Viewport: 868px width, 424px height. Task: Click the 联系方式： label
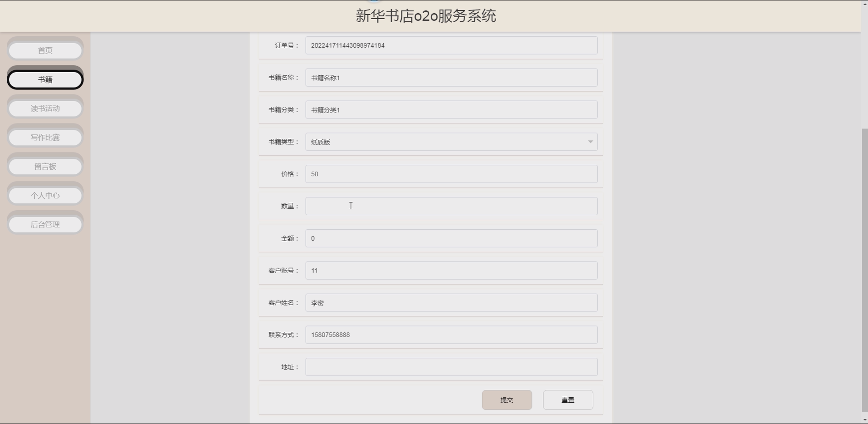coord(284,335)
